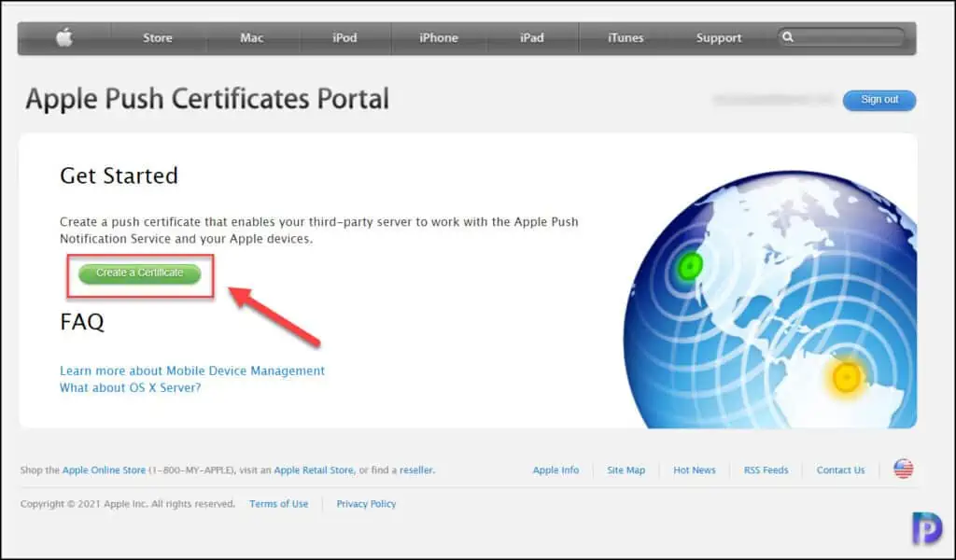Click the Sign out button
Image resolution: width=956 pixels, height=560 pixels.
879,100
